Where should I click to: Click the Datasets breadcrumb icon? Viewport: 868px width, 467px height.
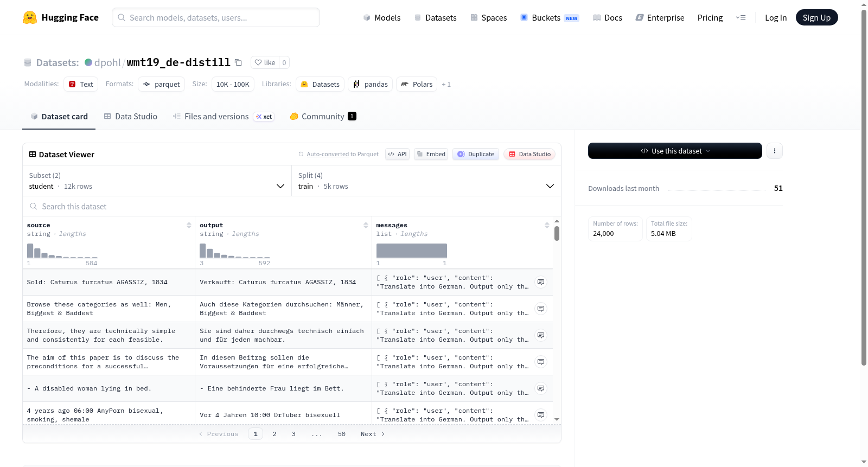tap(28, 62)
